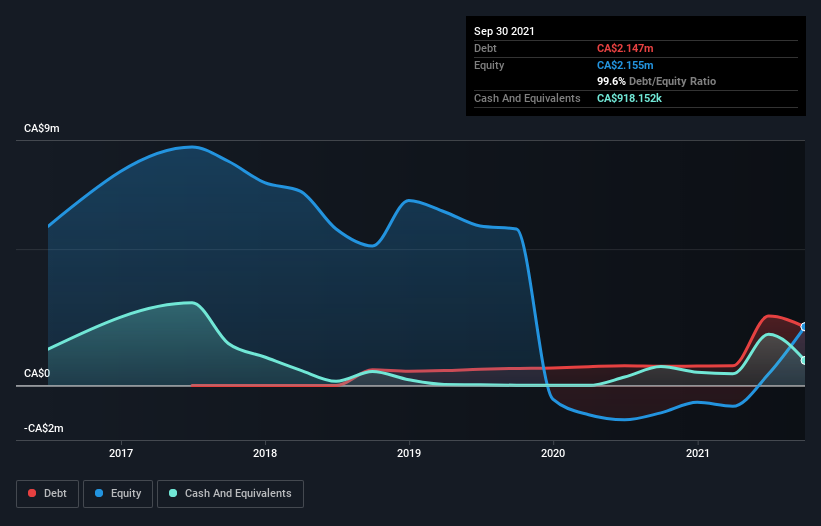Click the CA$918.152k cash value

629,98
